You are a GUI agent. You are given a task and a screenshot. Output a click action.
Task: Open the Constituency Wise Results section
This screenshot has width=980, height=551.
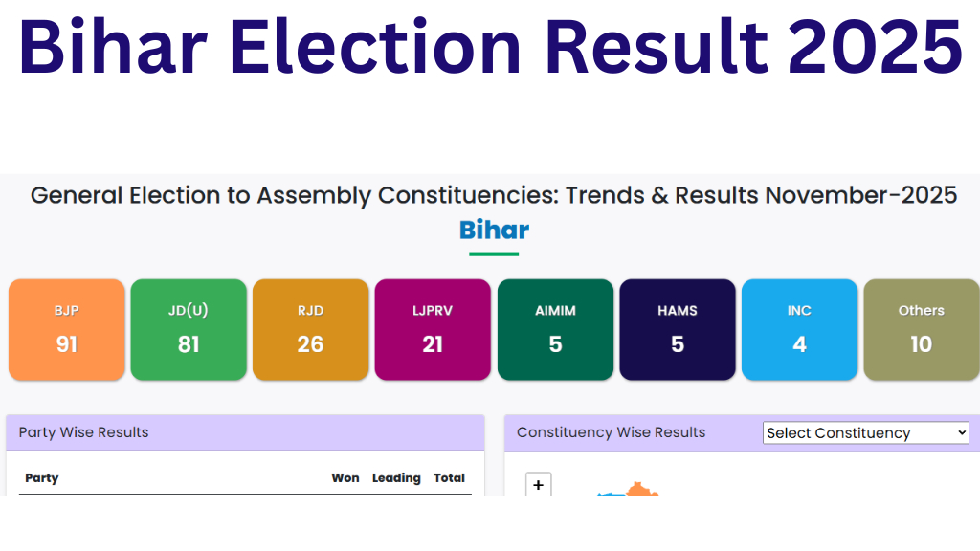point(611,432)
